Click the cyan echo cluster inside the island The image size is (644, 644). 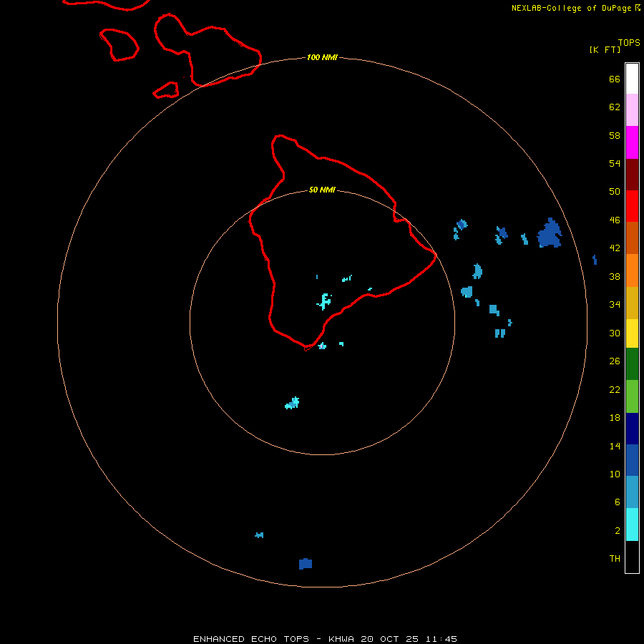pos(324,301)
